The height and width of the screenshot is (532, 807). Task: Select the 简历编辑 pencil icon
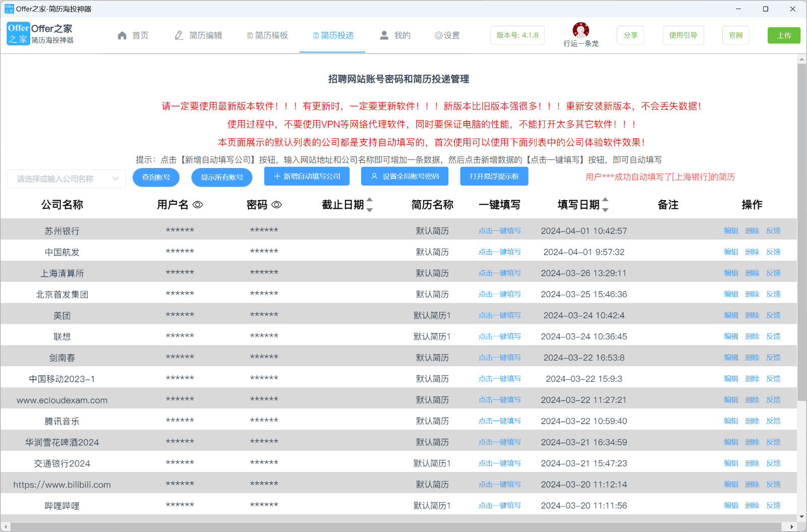tap(179, 35)
